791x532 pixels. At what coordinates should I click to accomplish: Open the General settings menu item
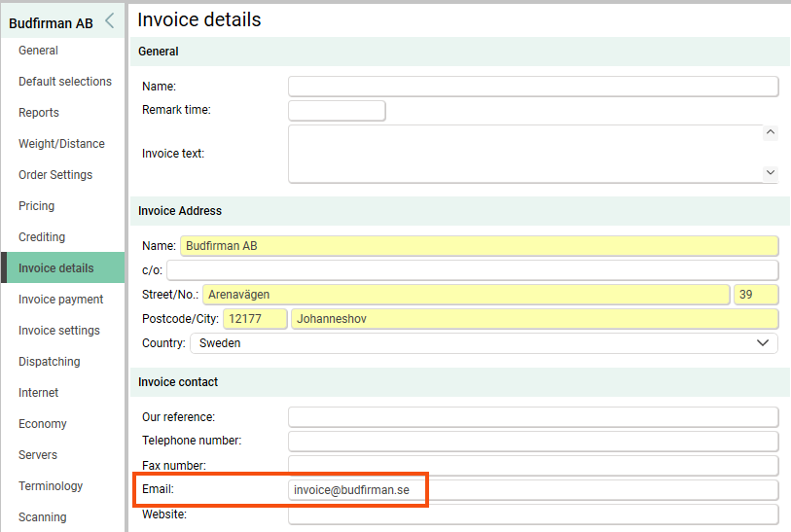coord(38,51)
